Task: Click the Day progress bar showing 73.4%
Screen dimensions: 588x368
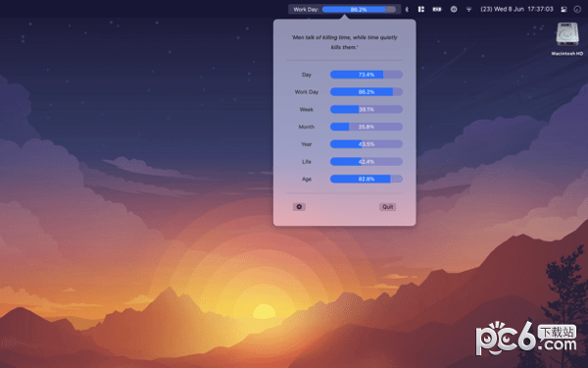Action: coord(367,75)
